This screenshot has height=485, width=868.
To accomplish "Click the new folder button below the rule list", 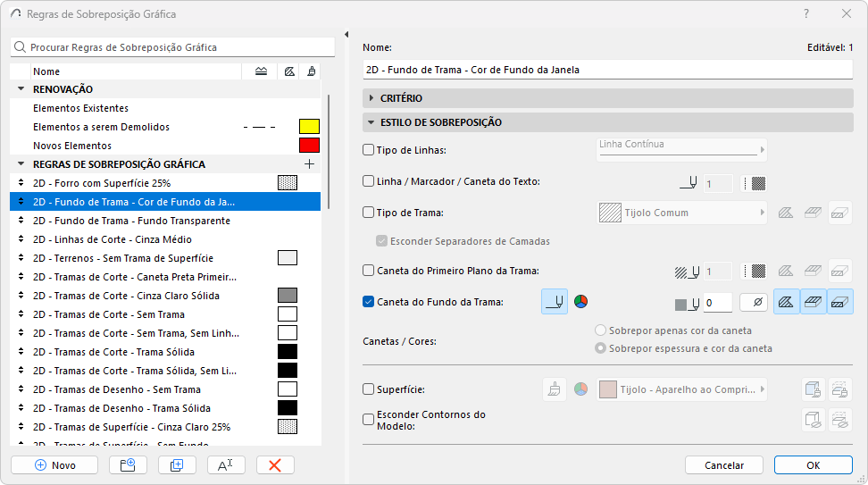I will (x=128, y=465).
